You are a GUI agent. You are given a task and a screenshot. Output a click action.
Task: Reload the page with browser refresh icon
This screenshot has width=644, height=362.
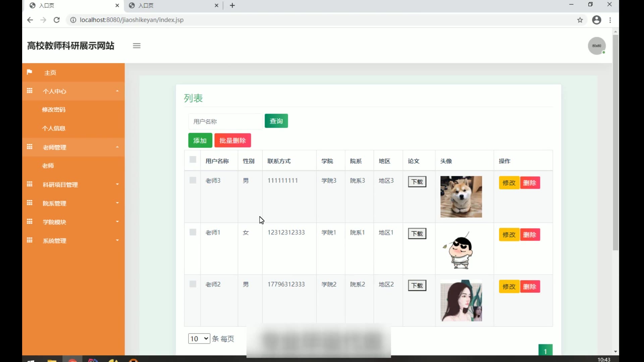[57, 20]
